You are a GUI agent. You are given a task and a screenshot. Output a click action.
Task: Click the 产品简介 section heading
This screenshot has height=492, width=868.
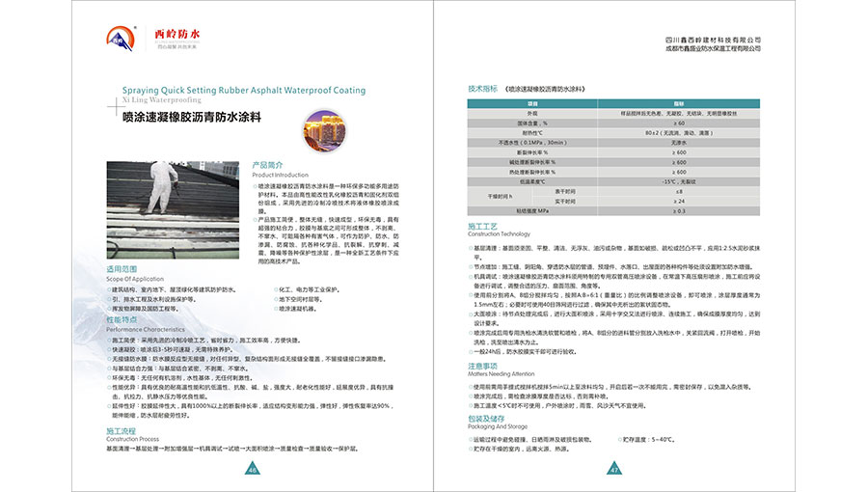click(x=267, y=165)
